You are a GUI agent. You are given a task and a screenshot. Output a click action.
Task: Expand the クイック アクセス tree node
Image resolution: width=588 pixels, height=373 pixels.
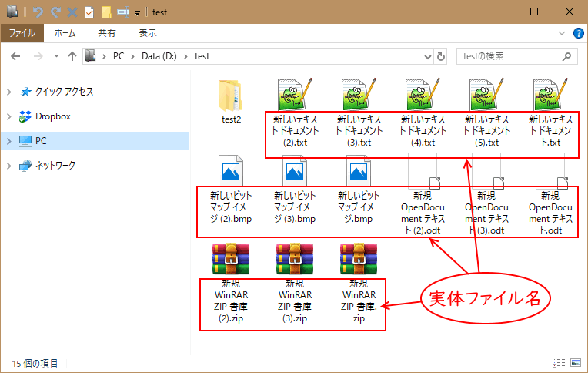pyautogui.click(x=9, y=92)
